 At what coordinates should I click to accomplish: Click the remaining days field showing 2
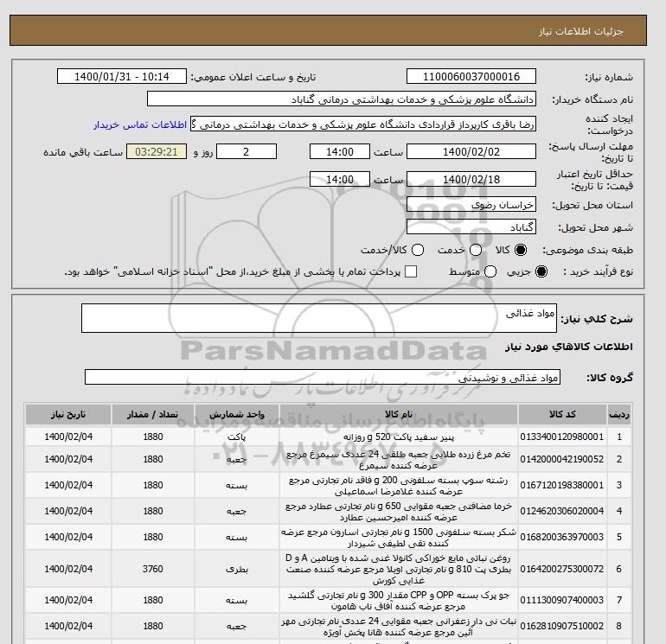coord(247,151)
